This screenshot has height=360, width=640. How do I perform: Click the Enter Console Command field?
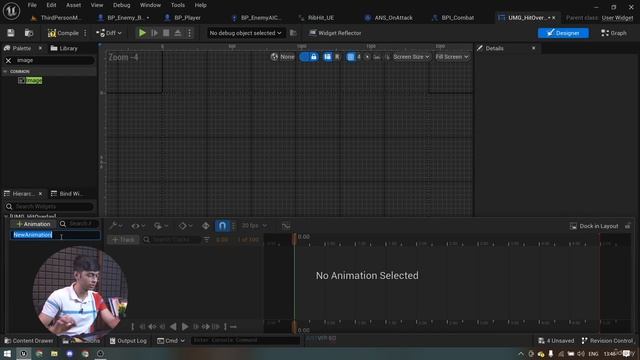click(x=245, y=340)
